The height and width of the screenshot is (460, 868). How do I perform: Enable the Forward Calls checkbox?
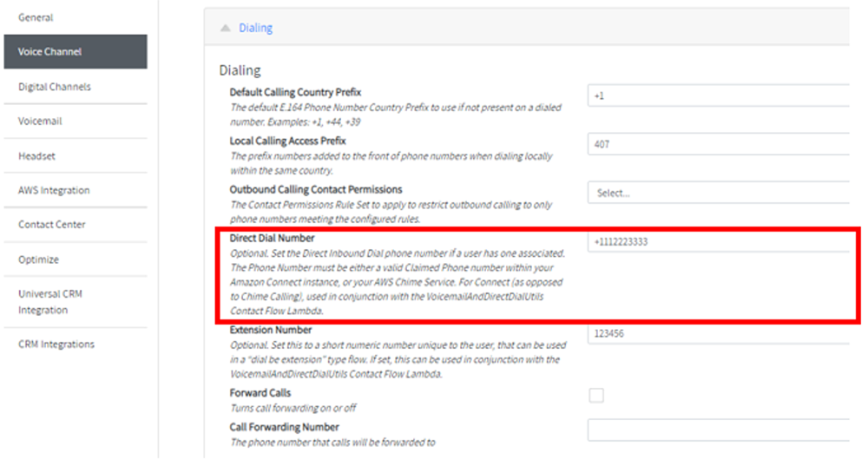pyautogui.click(x=596, y=395)
